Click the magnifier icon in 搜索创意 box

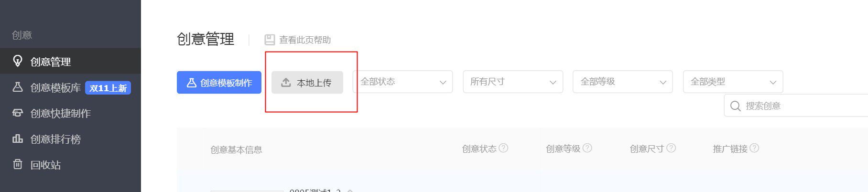pyautogui.click(x=736, y=106)
